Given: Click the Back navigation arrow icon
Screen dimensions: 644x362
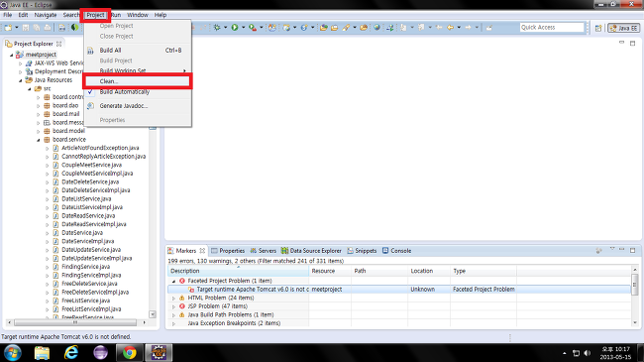Looking at the screenshot, I should pos(450,28).
